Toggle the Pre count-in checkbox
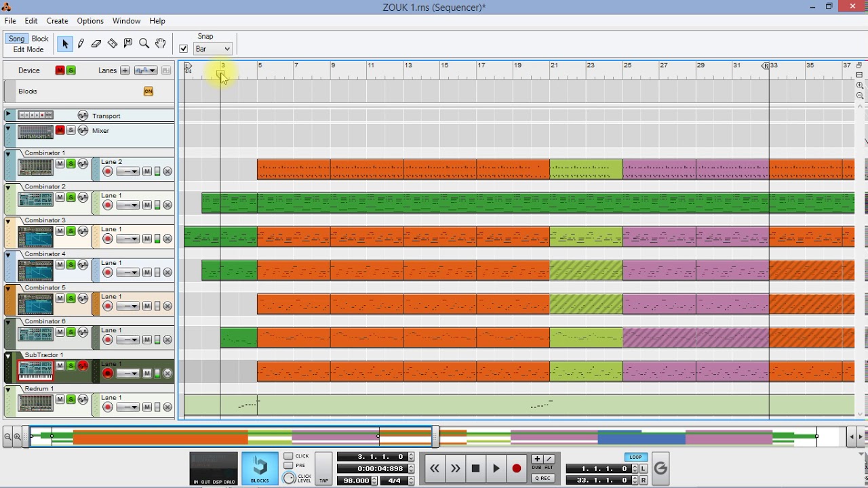Image resolution: width=868 pixels, height=488 pixels. 288,466
